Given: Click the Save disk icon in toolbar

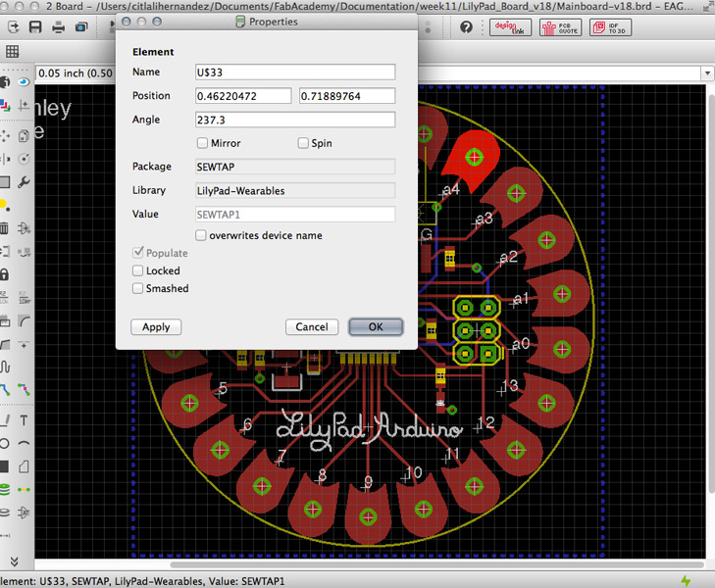Looking at the screenshot, I should click(x=35, y=26).
